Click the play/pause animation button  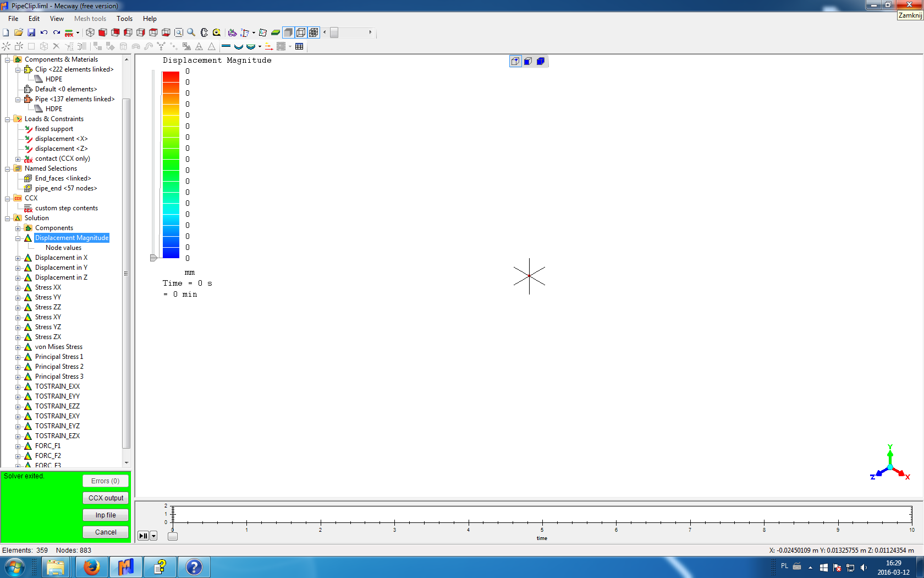click(x=143, y=536)
